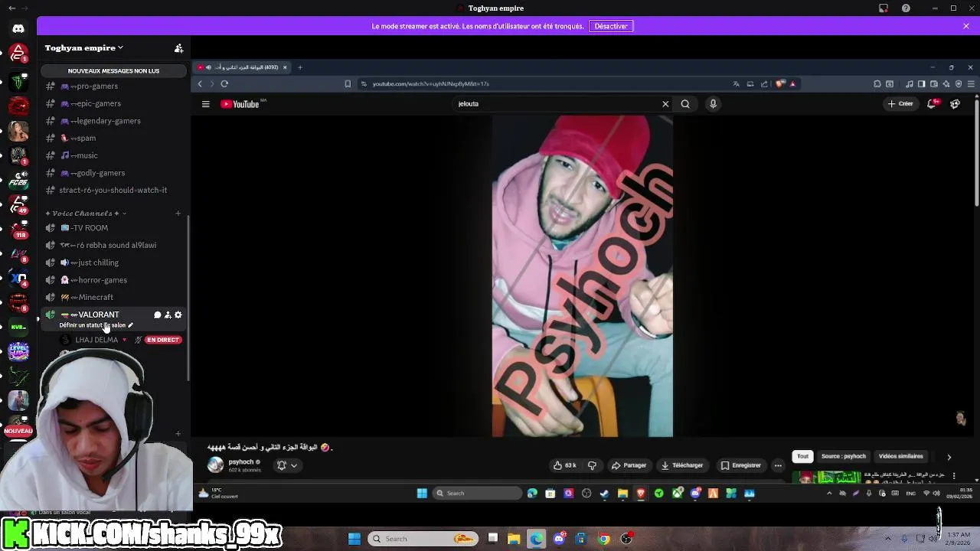This screenshot has height=551, width=980.
Task: Clear the YouTube search text
Action: (665, 104)
